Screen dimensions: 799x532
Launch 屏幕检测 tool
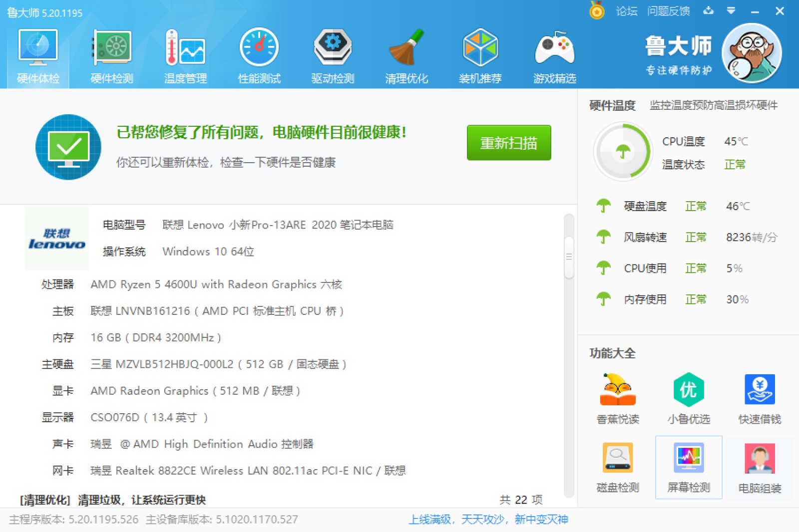click(x=689, y=468)
